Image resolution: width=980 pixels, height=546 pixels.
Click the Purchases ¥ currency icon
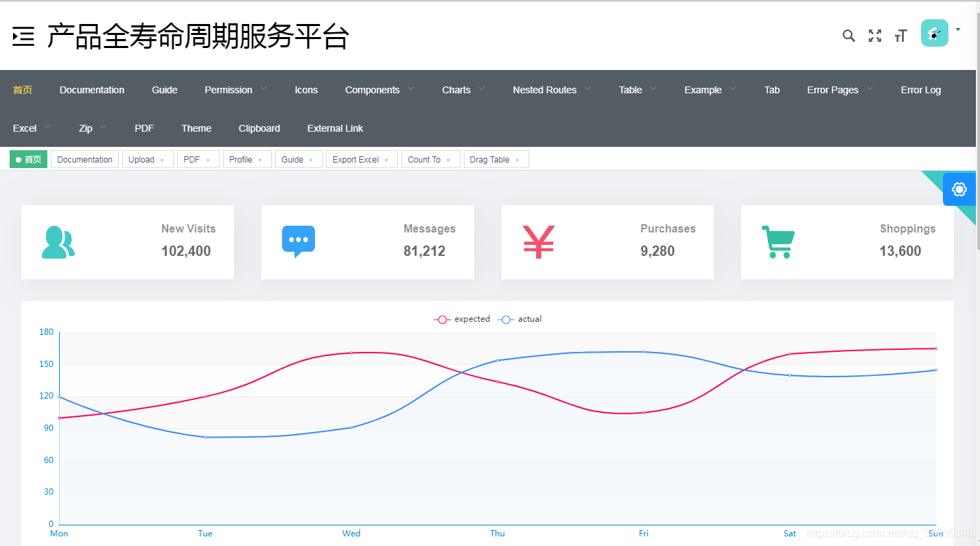(538, 241)
